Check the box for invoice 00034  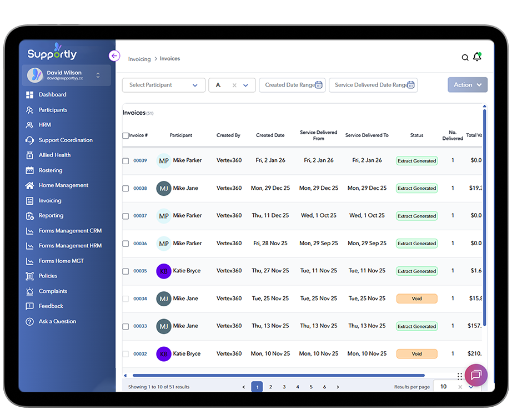[126, 298]
